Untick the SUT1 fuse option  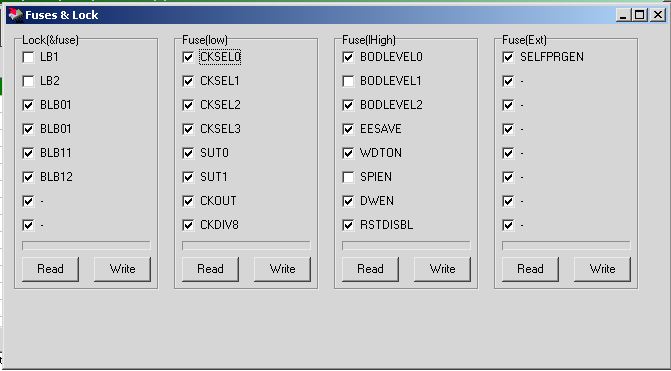click(x=188, y=177)
